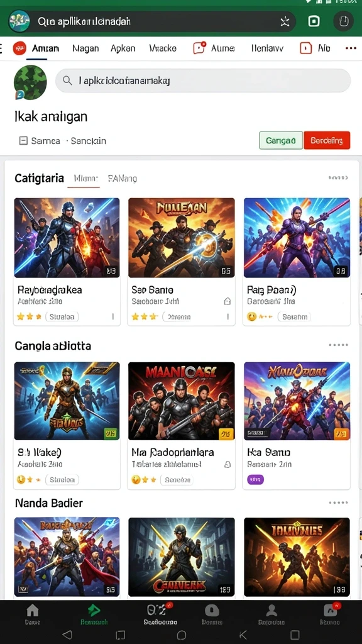Tap the profile person icon in bottom bar
The height and width of the screenshot is (644, 362).
[271, 611]
